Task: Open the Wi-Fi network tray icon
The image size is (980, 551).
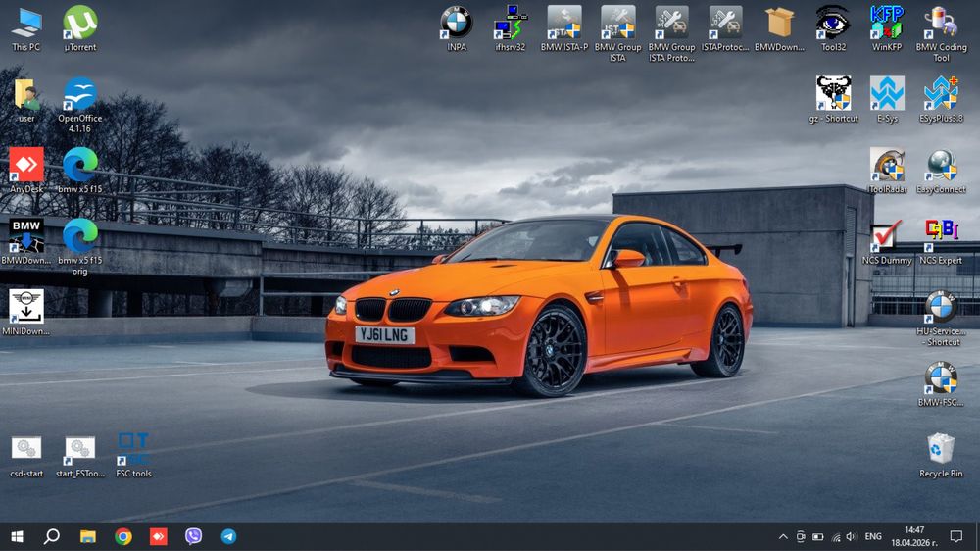Action: (835, 536)
